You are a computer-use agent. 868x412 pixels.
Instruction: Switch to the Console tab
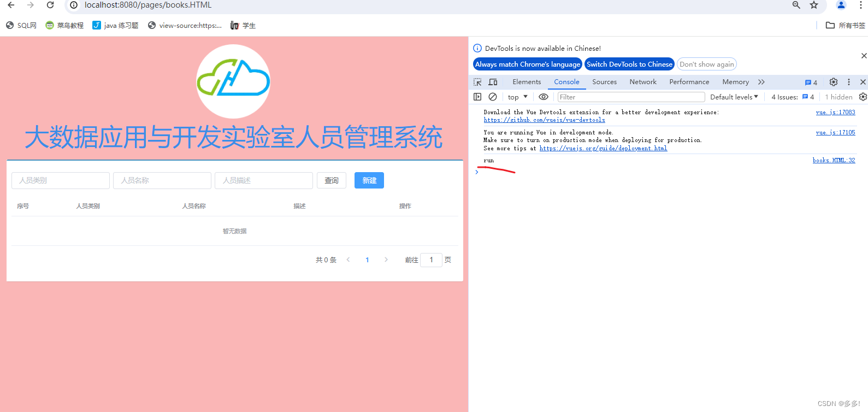click(566, 82)
